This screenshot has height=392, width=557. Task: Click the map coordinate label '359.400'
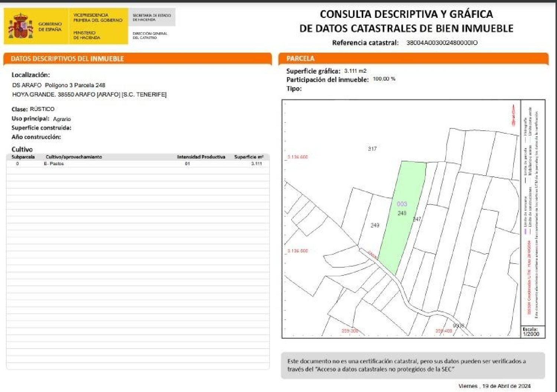coord(444,331)
